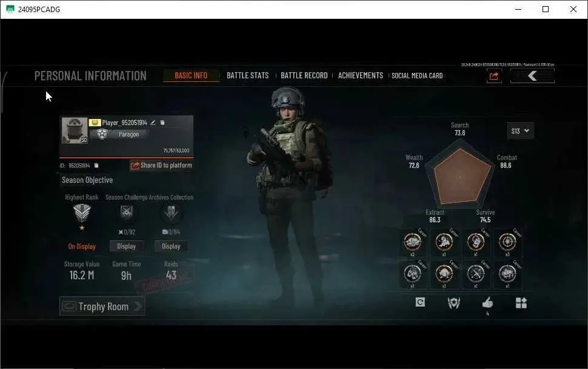The image size is (588, 369).
Task: Click the Search 73.6 stat
Action: pyautogui.click(x=459, y=129)
